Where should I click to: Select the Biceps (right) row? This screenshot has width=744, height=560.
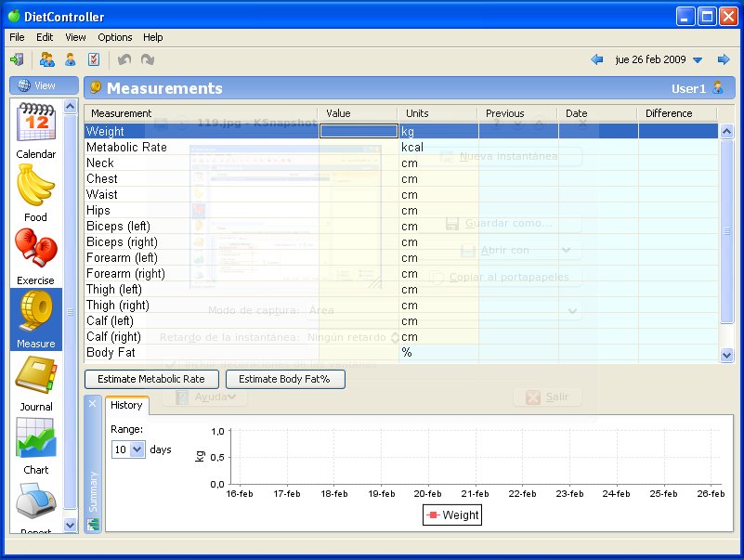pos(401,241)
